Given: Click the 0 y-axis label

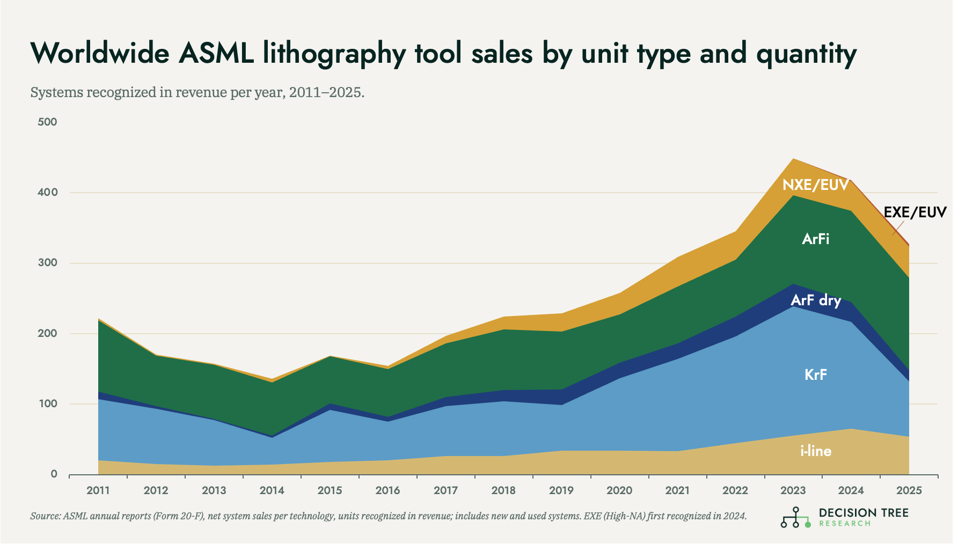Looking at the screenshot, I should pos(54,474).
